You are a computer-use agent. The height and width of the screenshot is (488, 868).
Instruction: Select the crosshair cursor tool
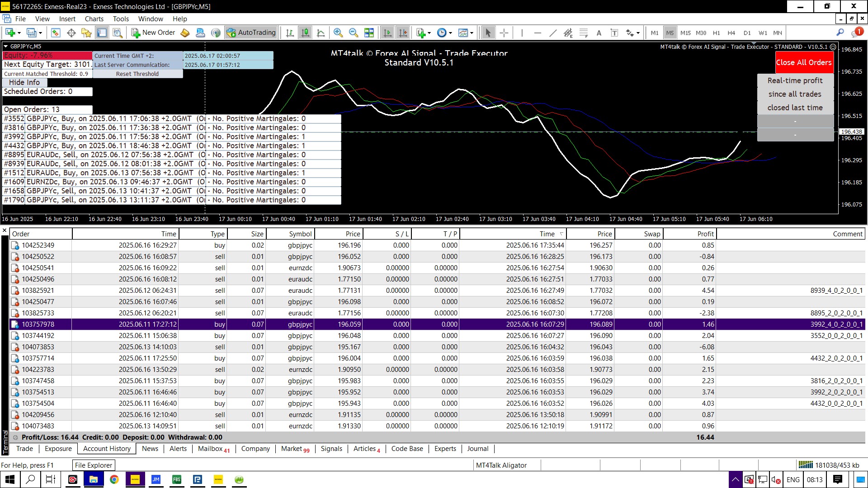tap(504, 33)
